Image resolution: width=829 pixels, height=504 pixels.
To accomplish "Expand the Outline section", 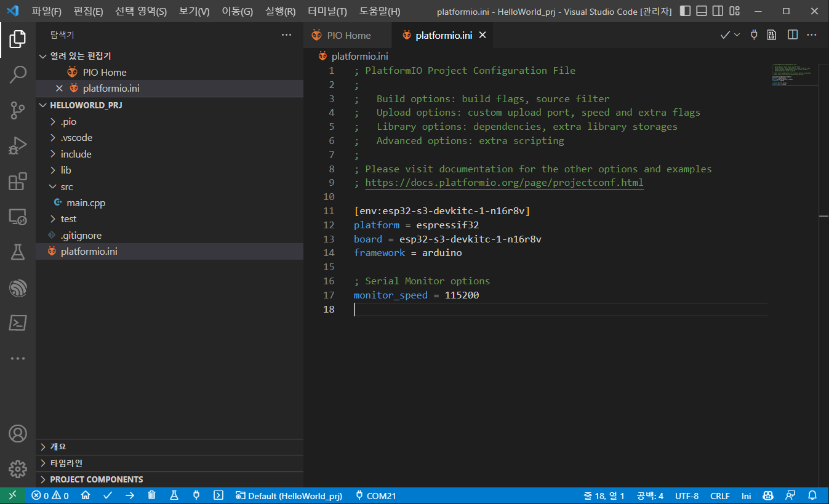I will pos(169,447).
